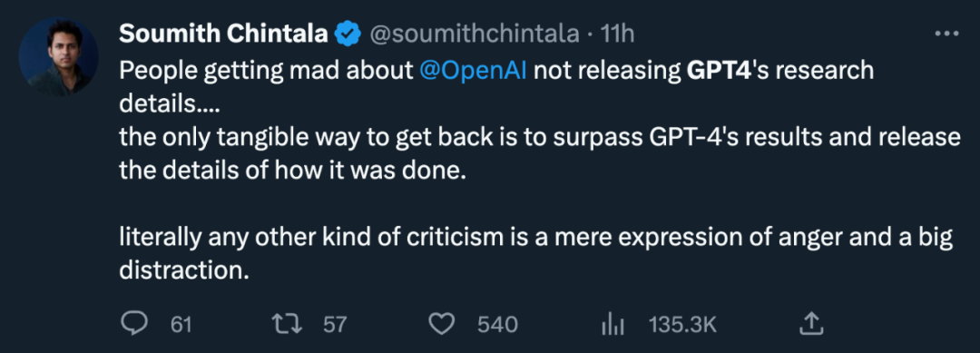This screenshot has height=353, width=980.
Task: Like the tweet with the heart icon
Action: pos(443,323)
